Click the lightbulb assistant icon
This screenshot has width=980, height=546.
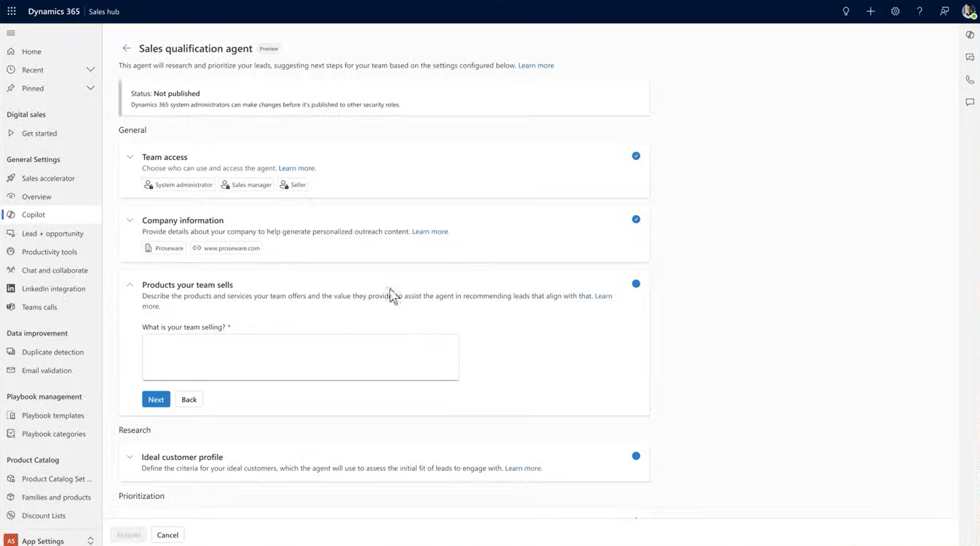tap(846, 12)
